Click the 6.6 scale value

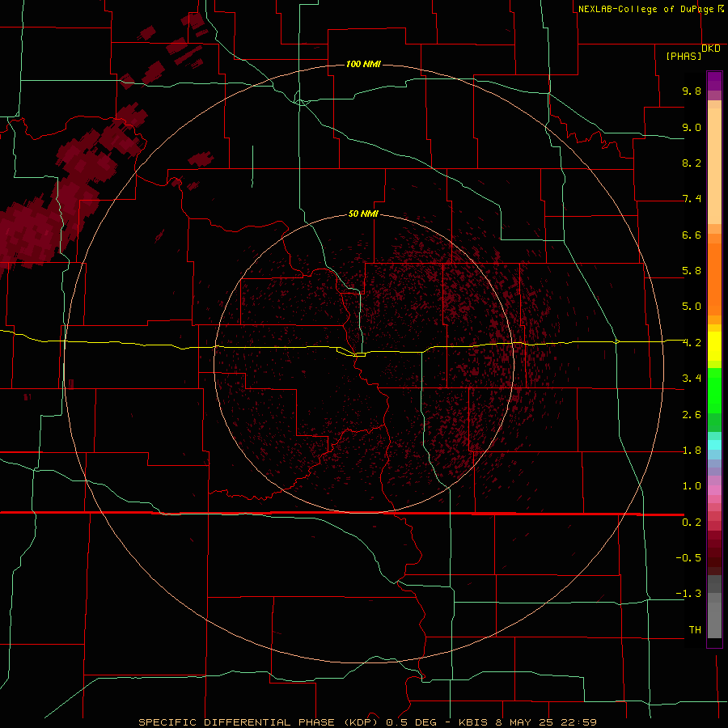(x=692, y=235)
